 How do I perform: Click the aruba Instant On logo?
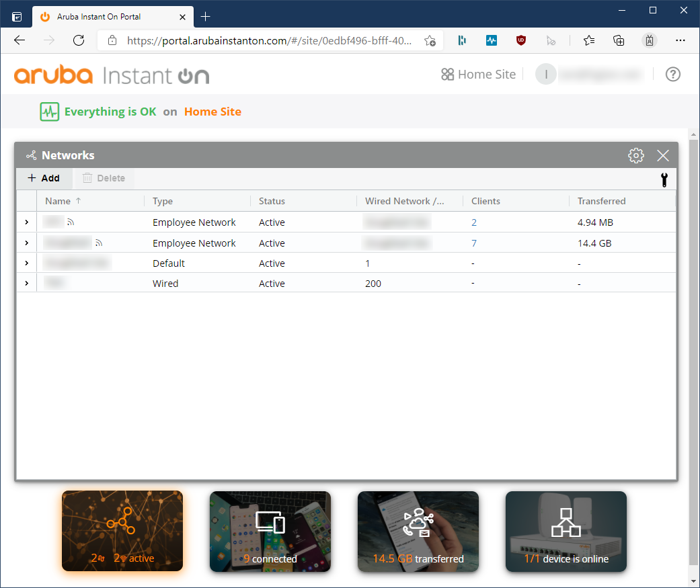tap(111, 75)
